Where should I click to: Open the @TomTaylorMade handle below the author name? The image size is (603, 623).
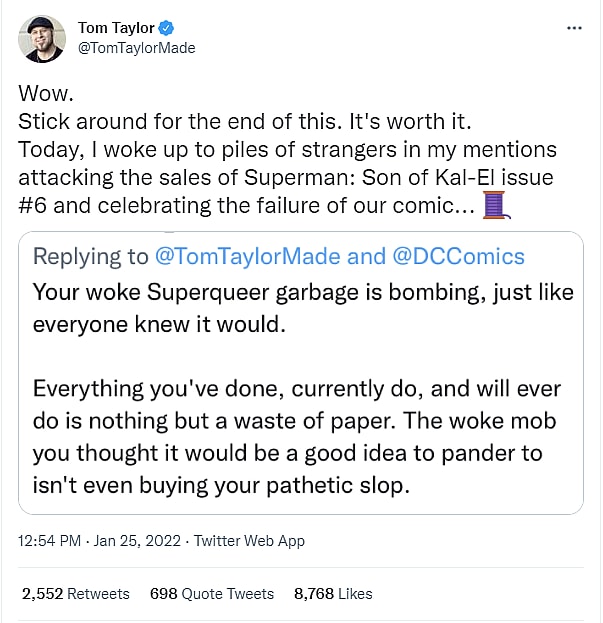[x=136, y=48]
